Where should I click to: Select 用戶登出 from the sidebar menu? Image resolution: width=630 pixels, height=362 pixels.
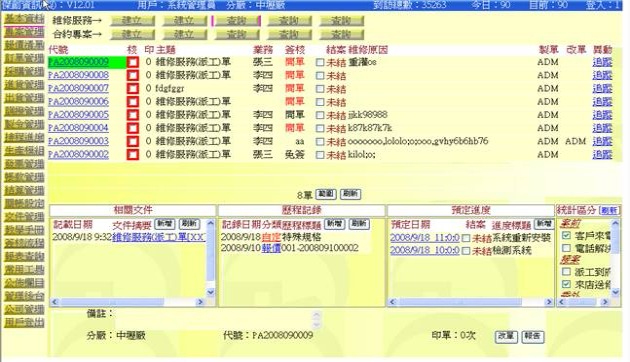point(24,322)
